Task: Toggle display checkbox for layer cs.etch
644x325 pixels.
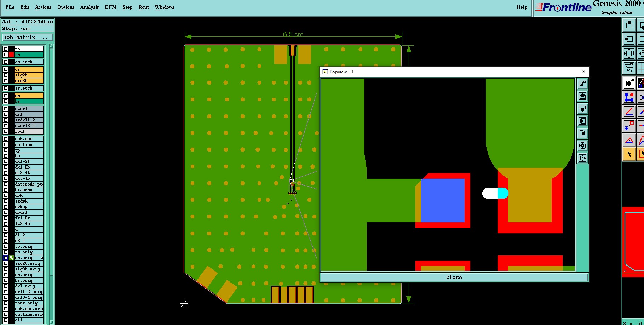Action: point(6,62)
